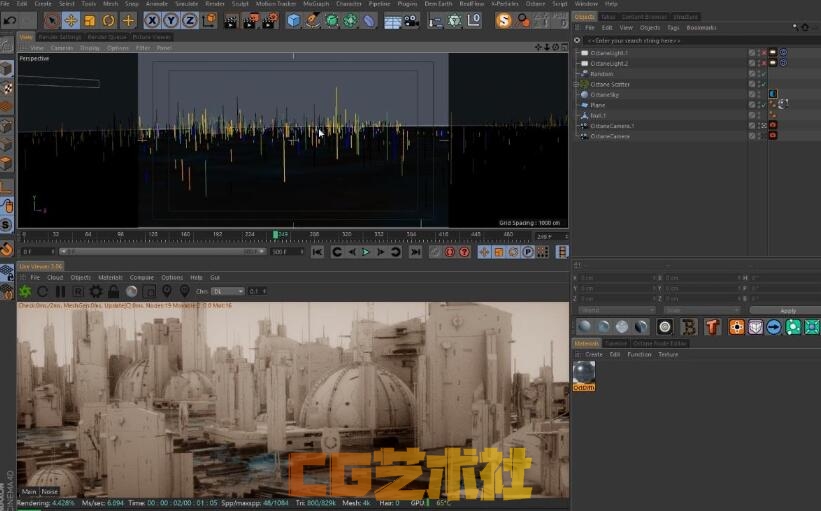821x511 pixels.
Task: Toggle Z axis lock
Action: click(x=190, y=21)
